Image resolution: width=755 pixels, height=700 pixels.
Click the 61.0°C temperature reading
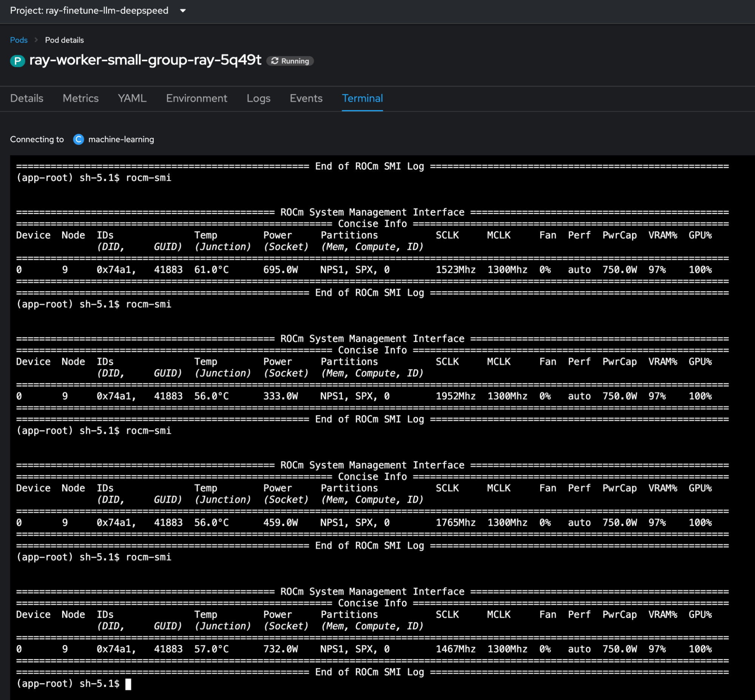click(x=212, y=270)
